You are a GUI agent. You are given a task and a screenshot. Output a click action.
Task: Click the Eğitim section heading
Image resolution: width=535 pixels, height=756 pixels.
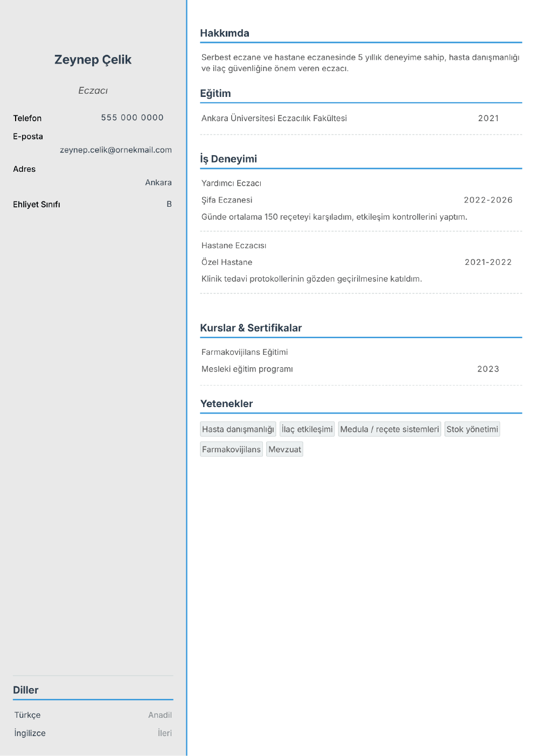click(216, 93)
